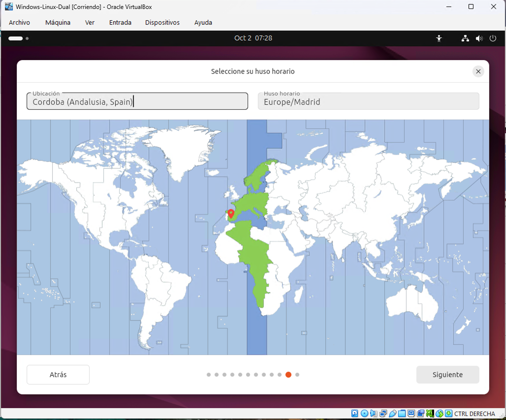Open the Dispositivos menu
The height and width of the screenshot is (420, 506).
[x=162, y=22]
